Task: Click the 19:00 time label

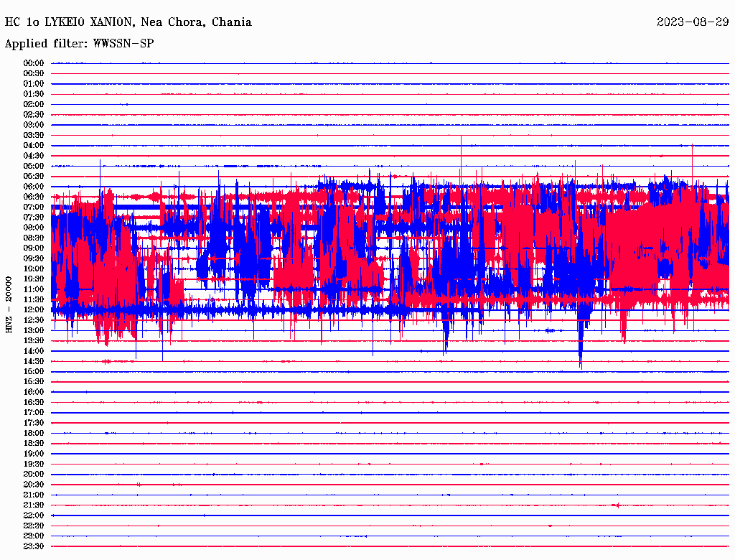Action: point(34,454)
